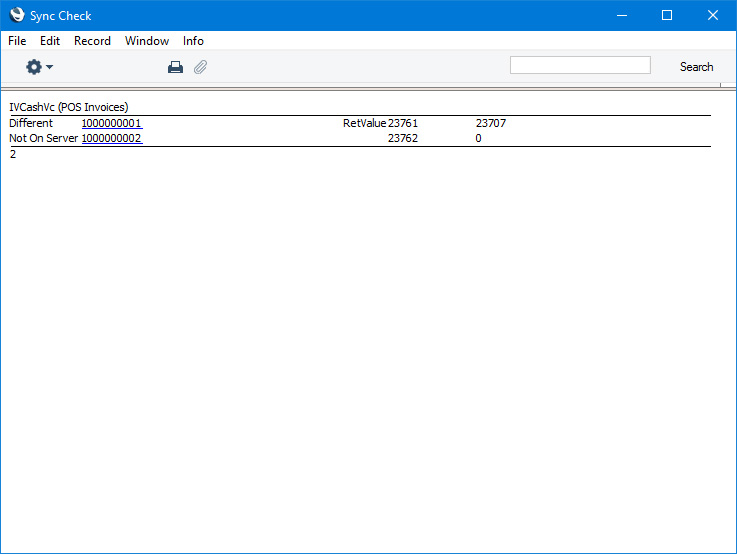Click the 0 in Not On Server row
This screenshot has width=737, height=554.
pyautogui.click(x=478, y=138)
